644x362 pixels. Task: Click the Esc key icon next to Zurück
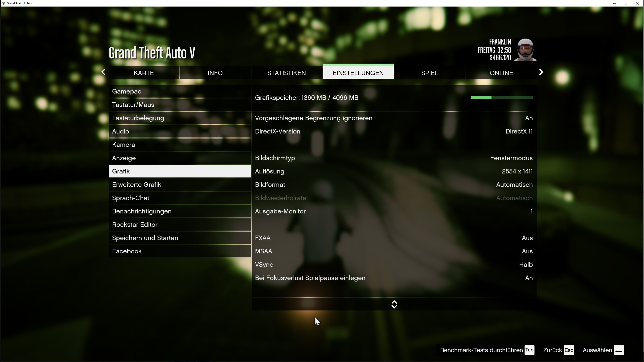click(x=569, y=350)
